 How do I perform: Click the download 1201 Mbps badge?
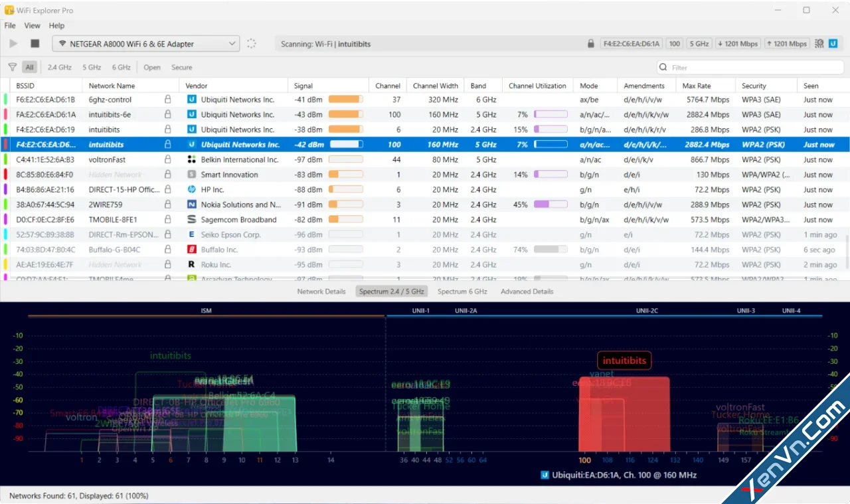tap(738, 44)
